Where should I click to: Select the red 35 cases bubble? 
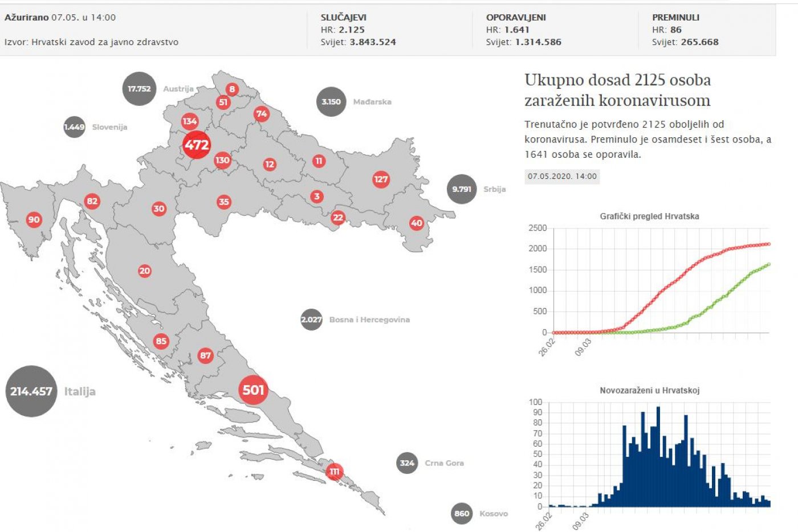click(x=224, y=202)
